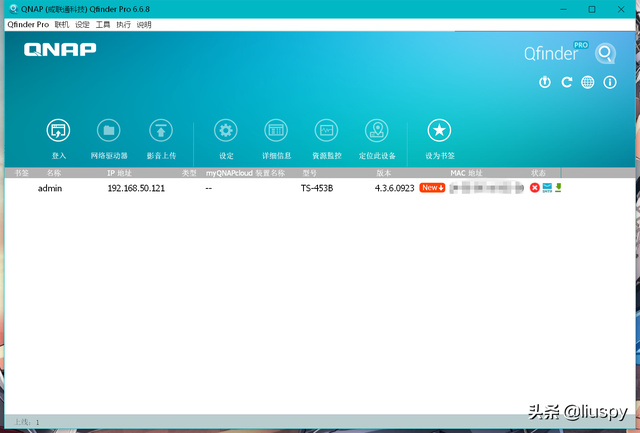Sort by the MAC 地址 column header

(466, 173)
